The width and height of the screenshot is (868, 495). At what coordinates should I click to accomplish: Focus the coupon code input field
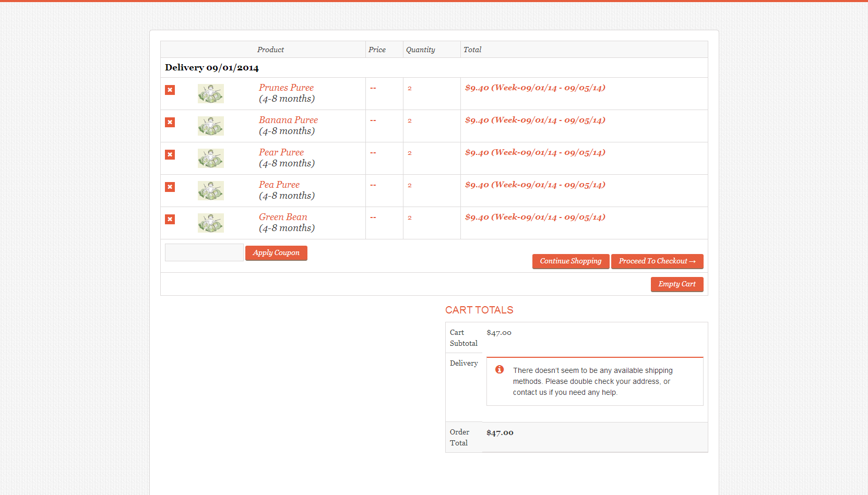click(x=204, y=252)
